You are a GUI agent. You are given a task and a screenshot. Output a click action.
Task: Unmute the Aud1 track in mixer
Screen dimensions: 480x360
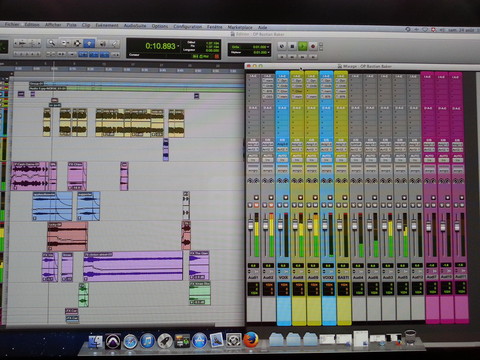point(257,205)
